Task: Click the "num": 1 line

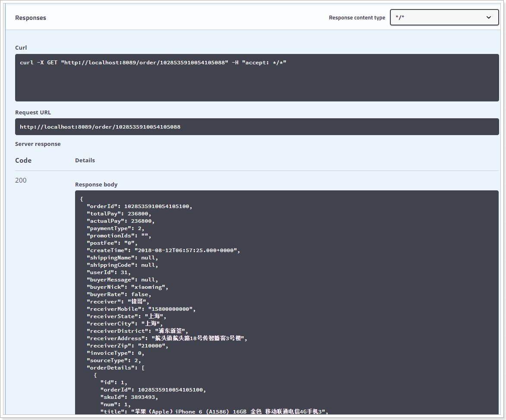Action: pos(116,405)
